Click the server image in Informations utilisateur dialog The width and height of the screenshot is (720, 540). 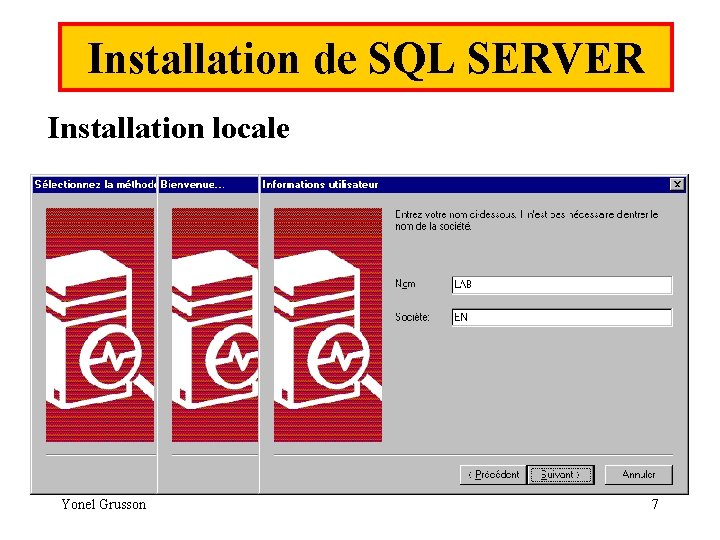click(x=328, y=325)
